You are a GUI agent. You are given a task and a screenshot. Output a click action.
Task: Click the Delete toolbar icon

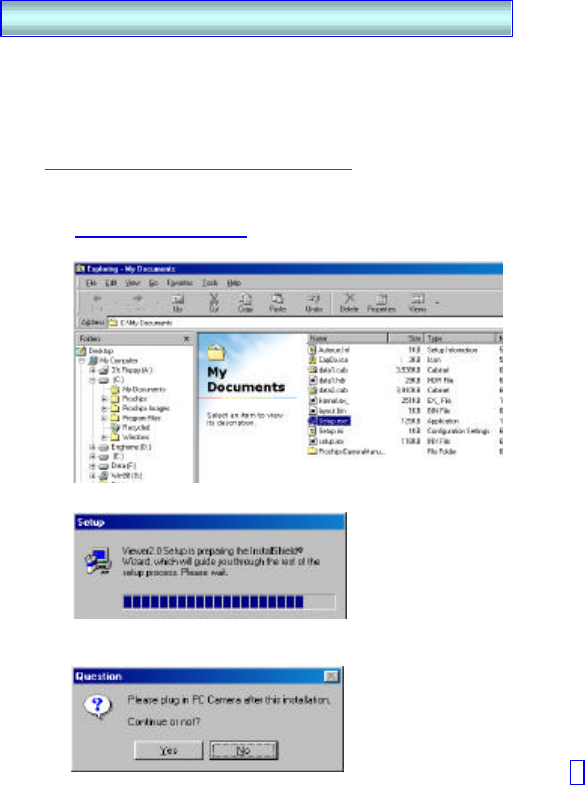pyautogui.click(x=349, y=303)
